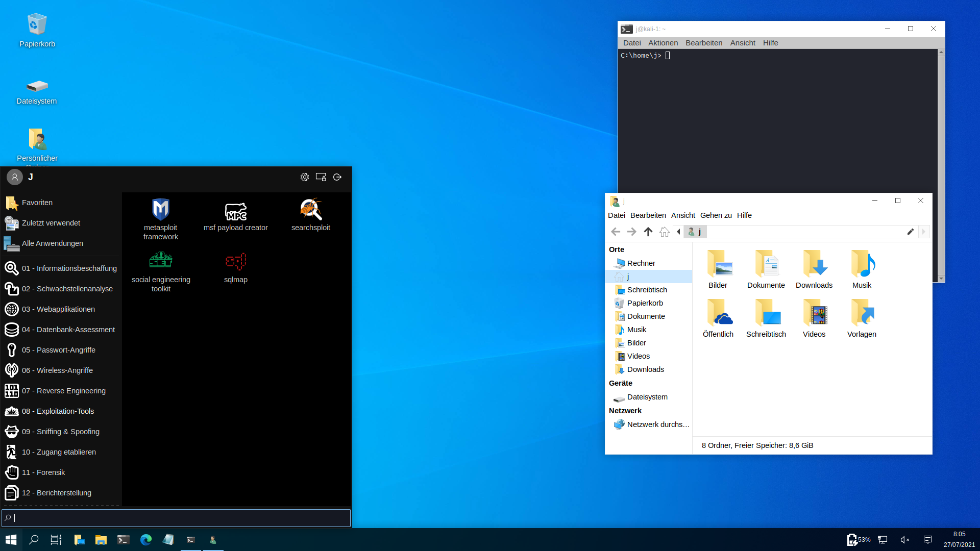
Task: Open Schreibtisch in Orte sidebar
Action: [x=647, y=290]
